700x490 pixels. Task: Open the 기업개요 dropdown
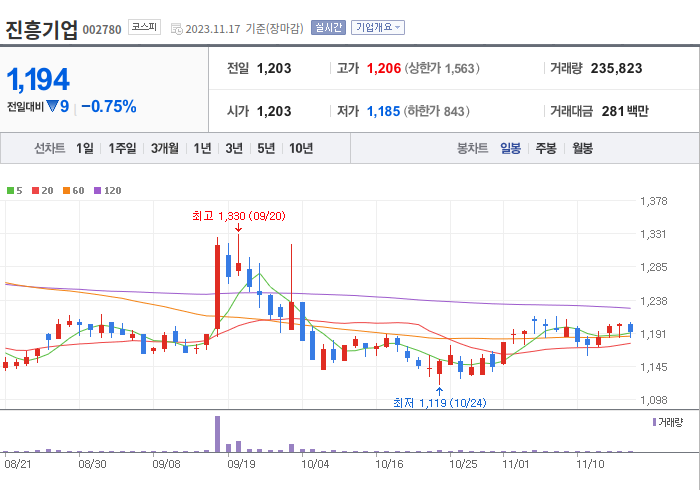pyautogui.click(x=378, y=28)
